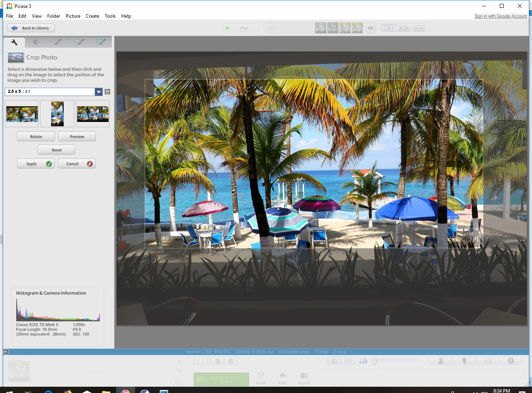Open the Picture menu
The width and height of the screenshot is (532, 393).
[x=73, y=16]
